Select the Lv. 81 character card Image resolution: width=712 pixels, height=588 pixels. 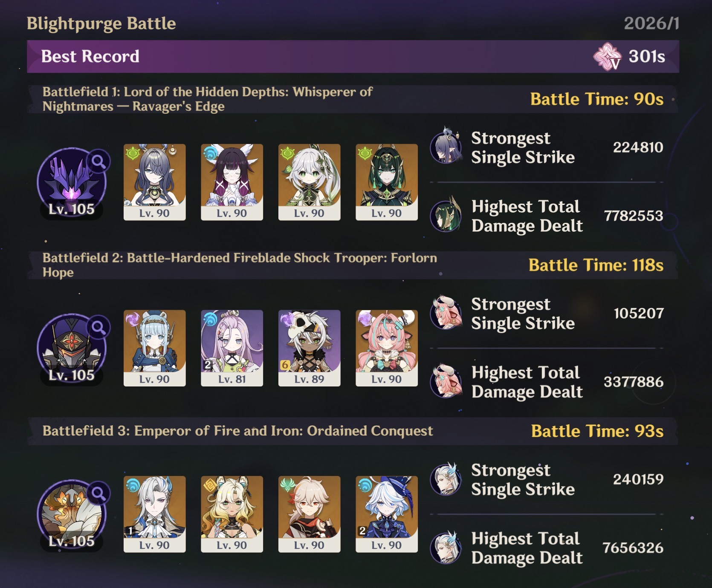tap(232, 348)
